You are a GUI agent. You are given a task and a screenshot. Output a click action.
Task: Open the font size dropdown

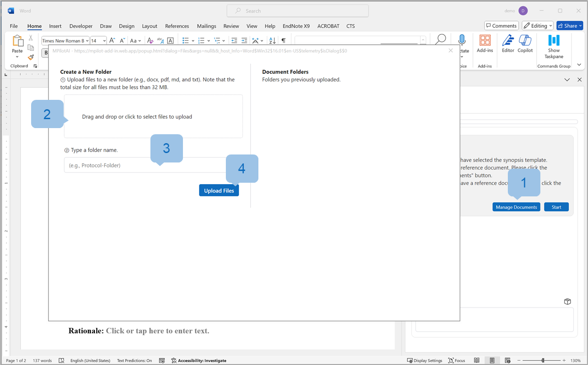pos(104,41)
